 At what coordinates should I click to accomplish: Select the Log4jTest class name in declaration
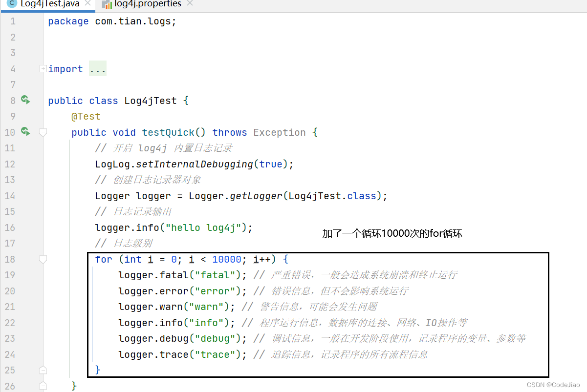tap(151, 101)
